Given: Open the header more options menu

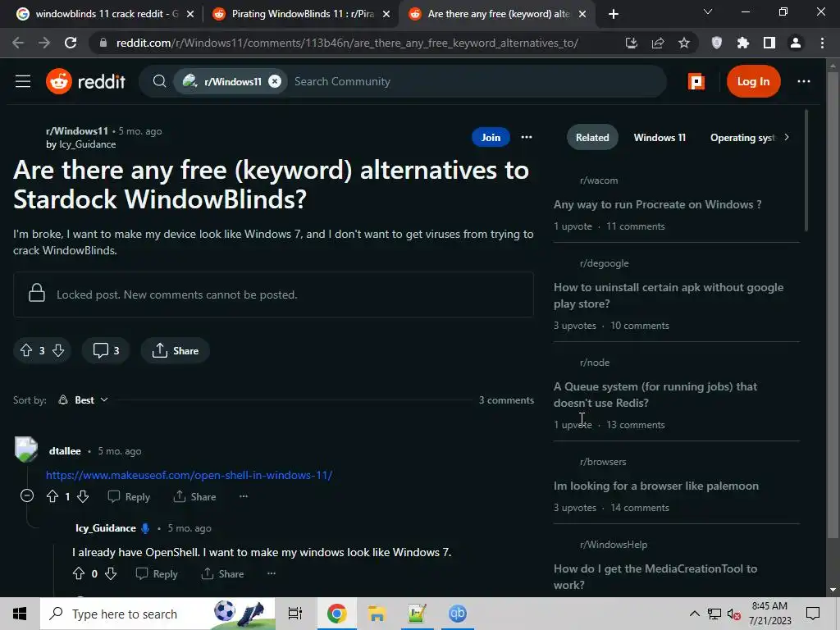Looking at the screenshot, I should (804, 81).
